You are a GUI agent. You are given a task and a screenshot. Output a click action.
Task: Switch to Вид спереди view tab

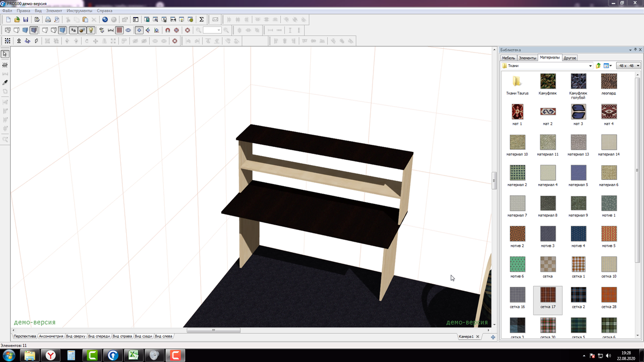coord(99,336)
